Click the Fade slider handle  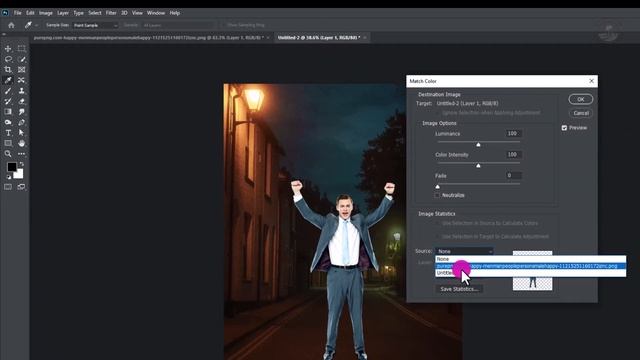(x=438, y=187)
